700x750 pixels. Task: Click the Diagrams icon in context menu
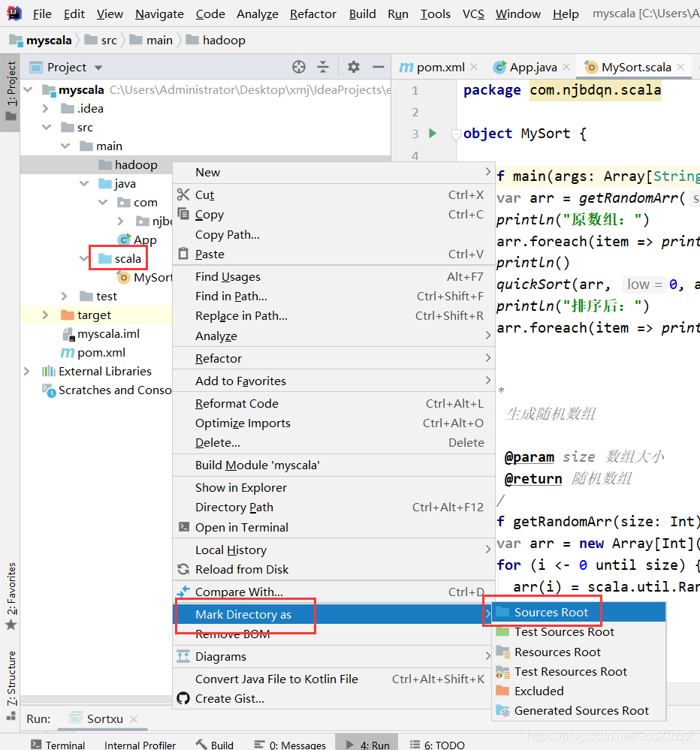[x=183, y=656]
